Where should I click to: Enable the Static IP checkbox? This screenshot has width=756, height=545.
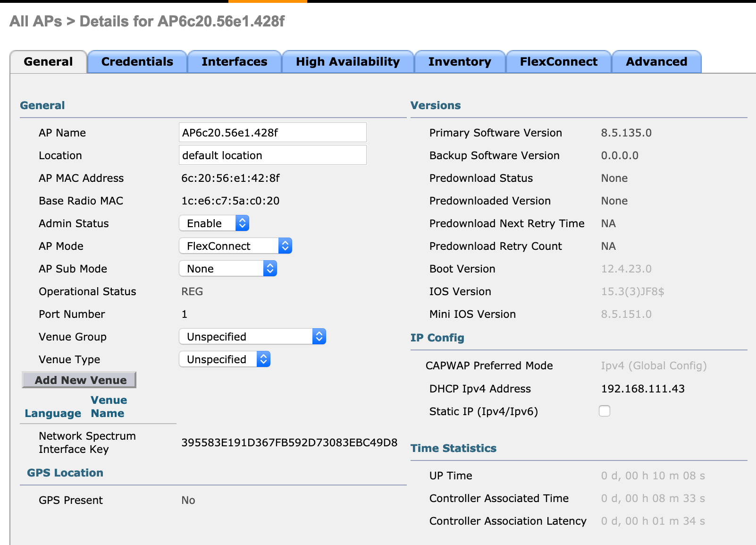(604, 411)
